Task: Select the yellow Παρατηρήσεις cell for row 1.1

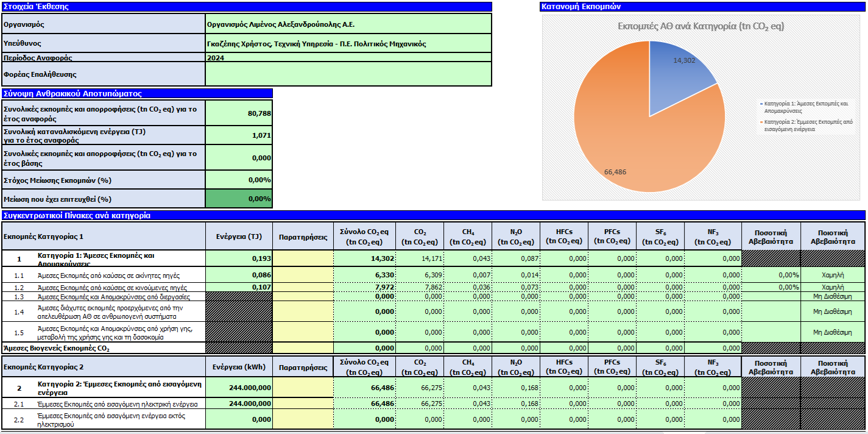Action: (303, 275)
